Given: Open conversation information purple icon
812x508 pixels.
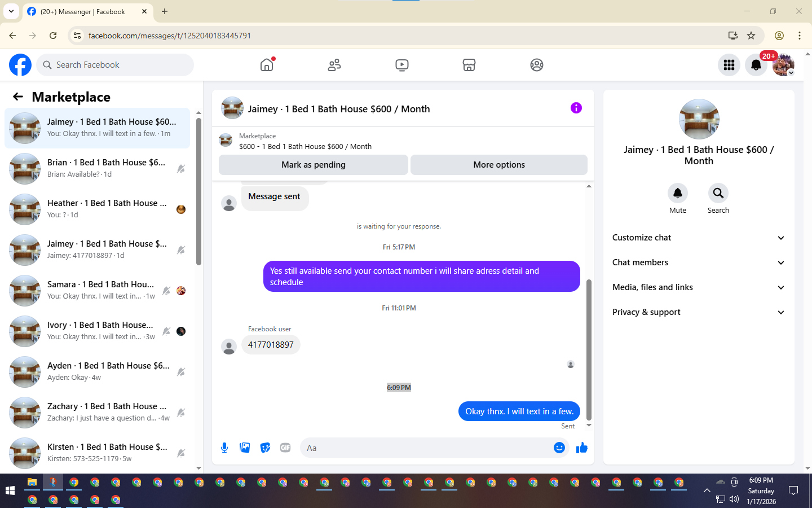Looking at the screenshot, I should coord(576,108).
